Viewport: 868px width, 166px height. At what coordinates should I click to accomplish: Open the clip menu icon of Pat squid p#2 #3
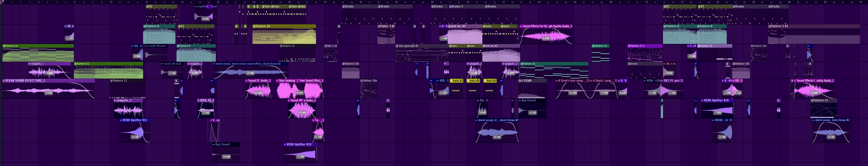point(397,46)
